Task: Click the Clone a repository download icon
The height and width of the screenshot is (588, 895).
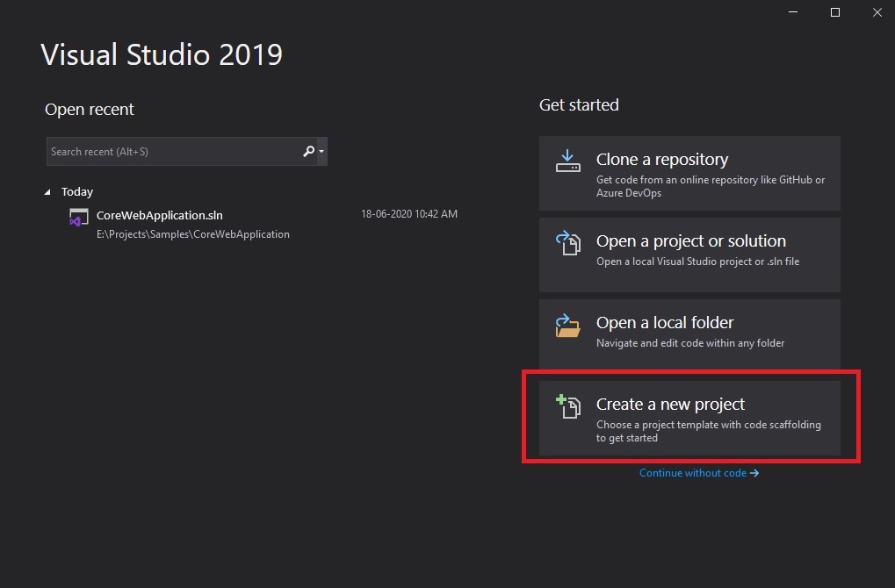Action: pyautogui.click(x=568, y=161)
